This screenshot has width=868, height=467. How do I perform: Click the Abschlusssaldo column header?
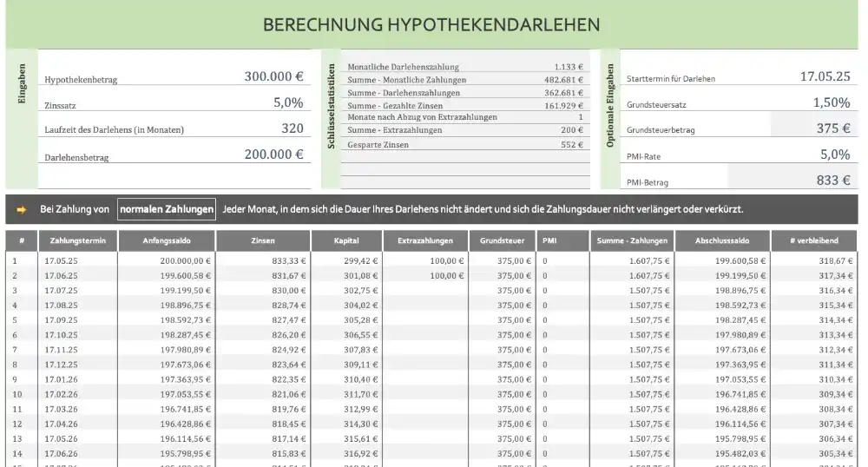(x=722, y=240)
